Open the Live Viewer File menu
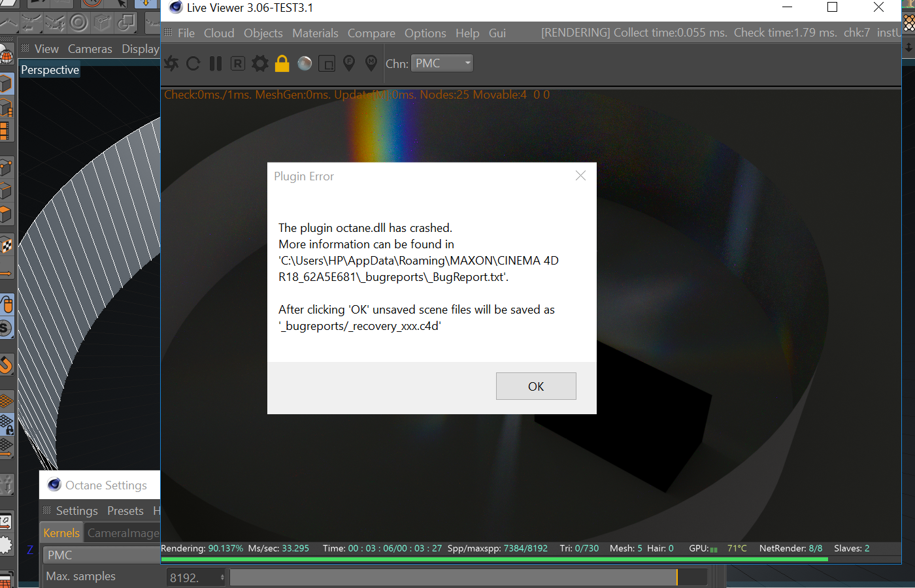This screenshot has height=588, width=915. tap(186, 33)
